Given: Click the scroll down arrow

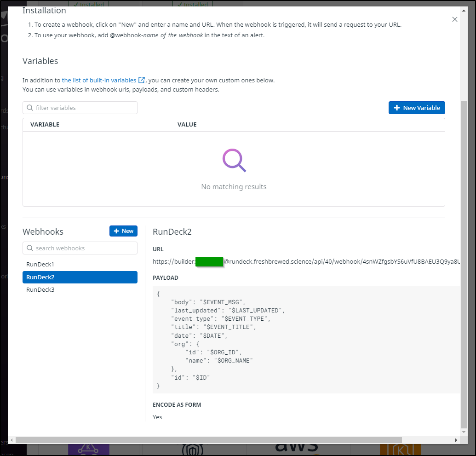Looking at the screenshot, I should click(x=464, y=432).
